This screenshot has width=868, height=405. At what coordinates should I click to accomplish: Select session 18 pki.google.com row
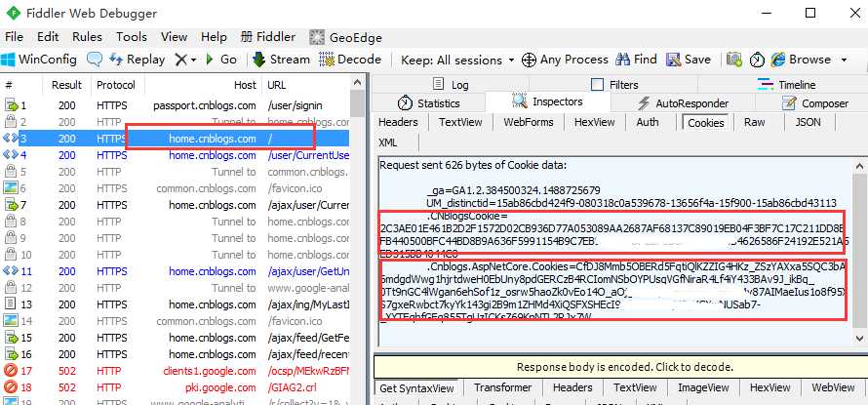[x=176, y=387]
